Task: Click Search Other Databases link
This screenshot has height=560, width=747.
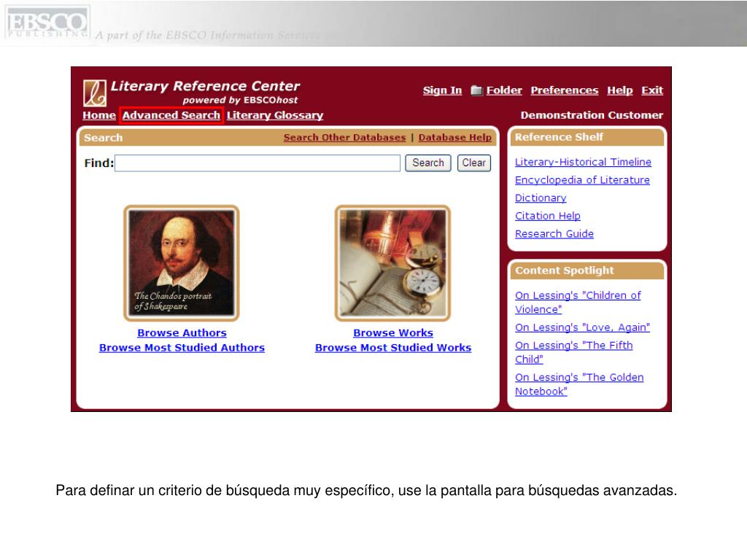Action: (344, 137)
